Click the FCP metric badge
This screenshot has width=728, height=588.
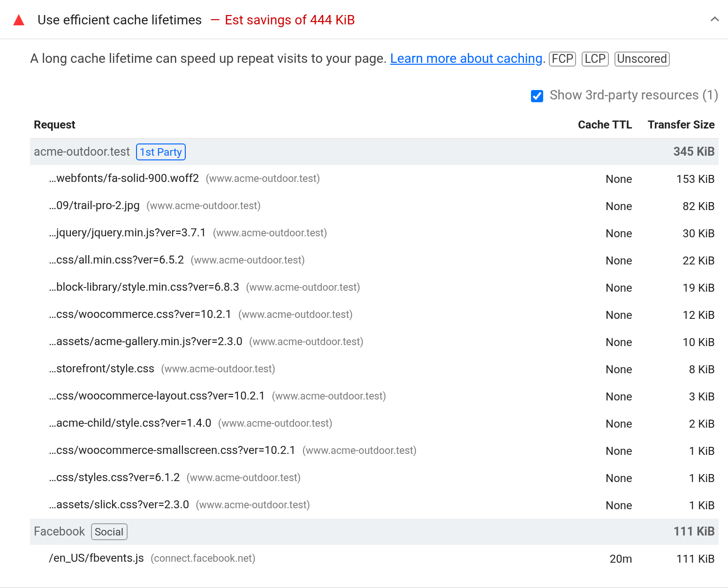tap(562, 59)
